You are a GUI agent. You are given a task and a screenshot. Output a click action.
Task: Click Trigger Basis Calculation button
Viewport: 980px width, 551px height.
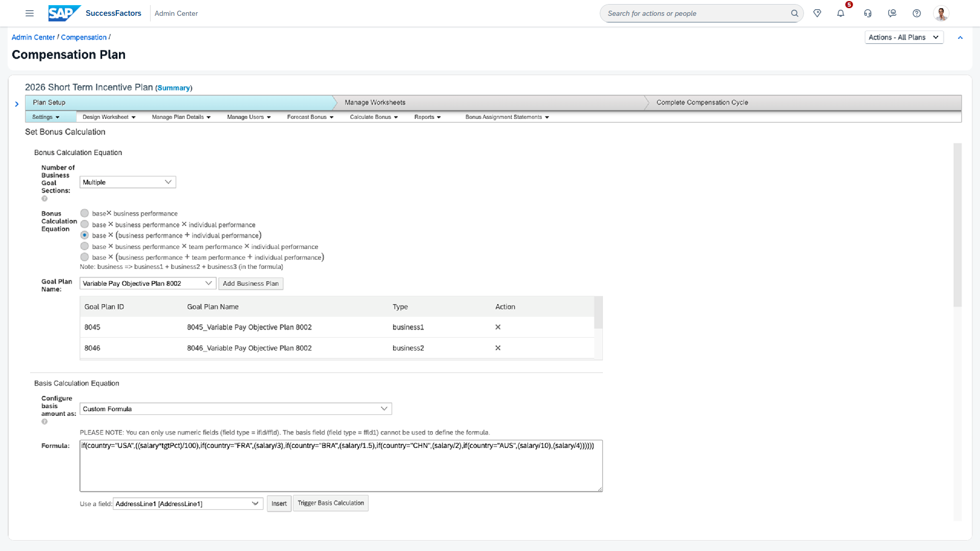coord(331,503)
